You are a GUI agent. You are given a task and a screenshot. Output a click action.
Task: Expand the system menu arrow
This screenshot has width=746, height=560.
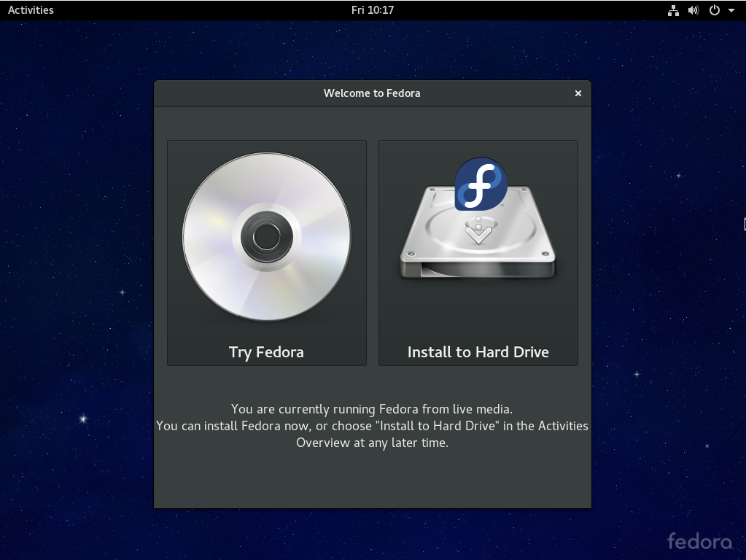(731, 10)
